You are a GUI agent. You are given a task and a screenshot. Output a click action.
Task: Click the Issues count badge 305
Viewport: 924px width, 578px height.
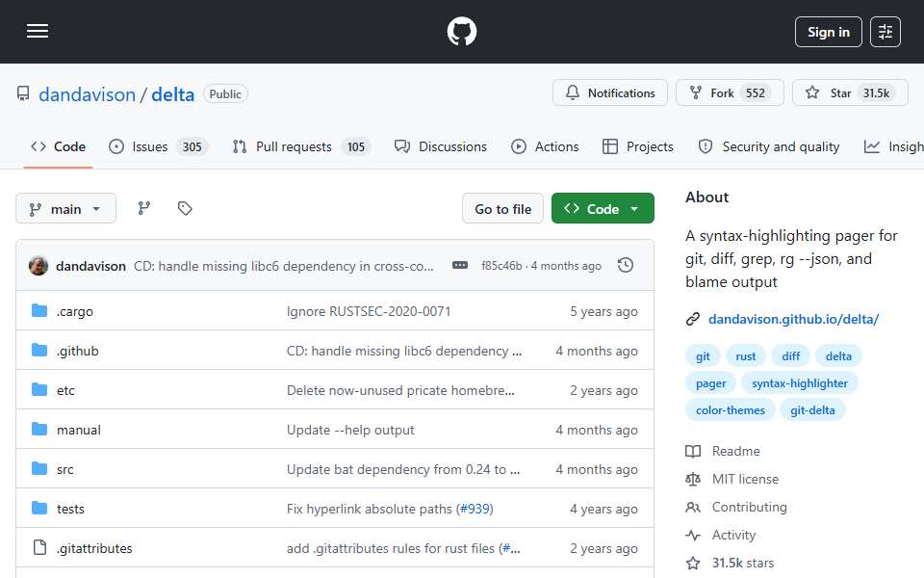click(192, 146)
